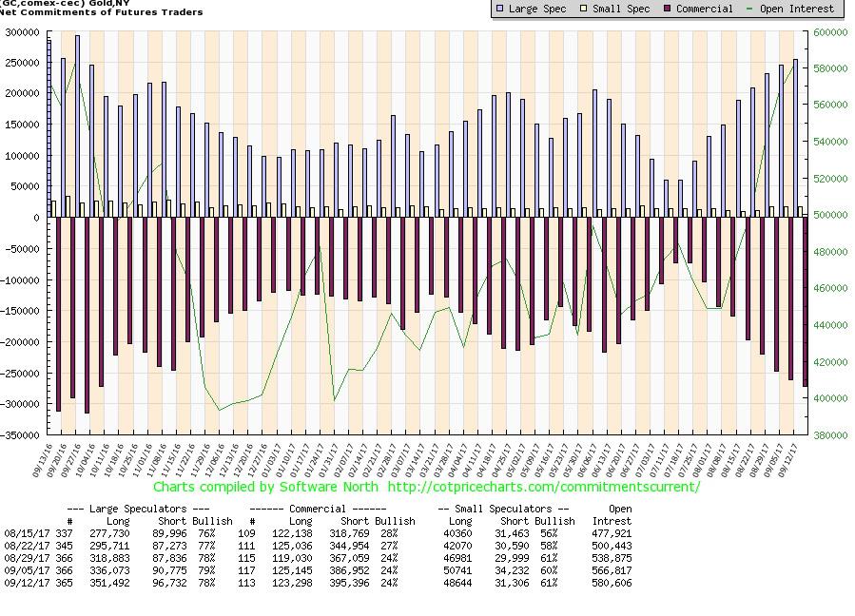Select the "Small Spec" legend label
The image size is (855, 616).
pos(621,9)
